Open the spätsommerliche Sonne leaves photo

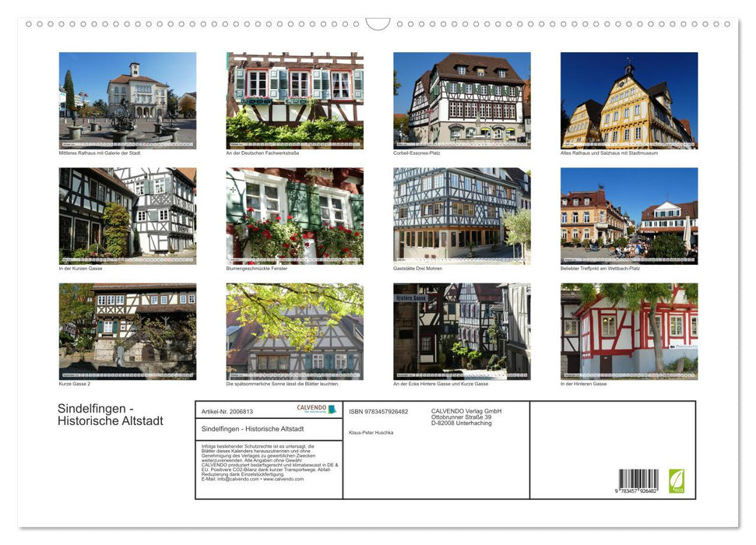294,330
